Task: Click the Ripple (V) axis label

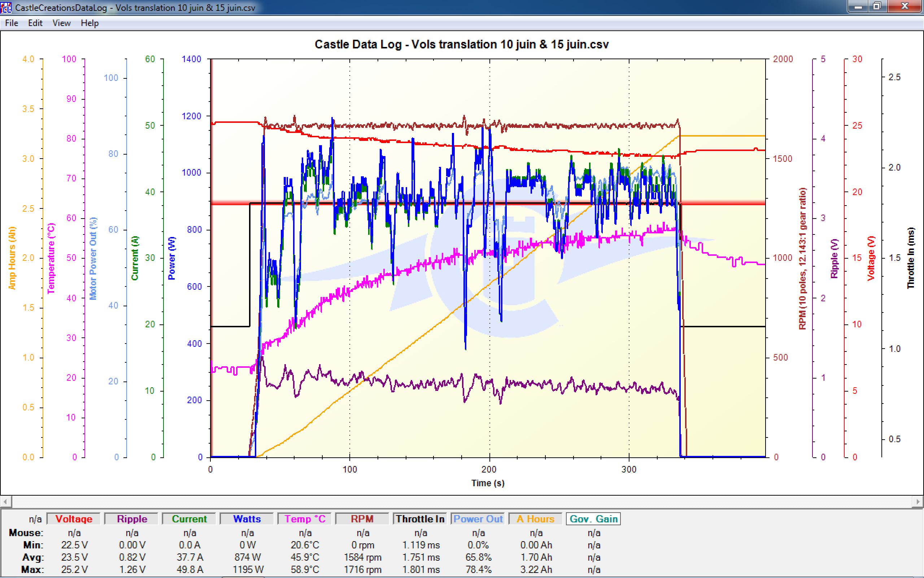Action: point(834,258)
